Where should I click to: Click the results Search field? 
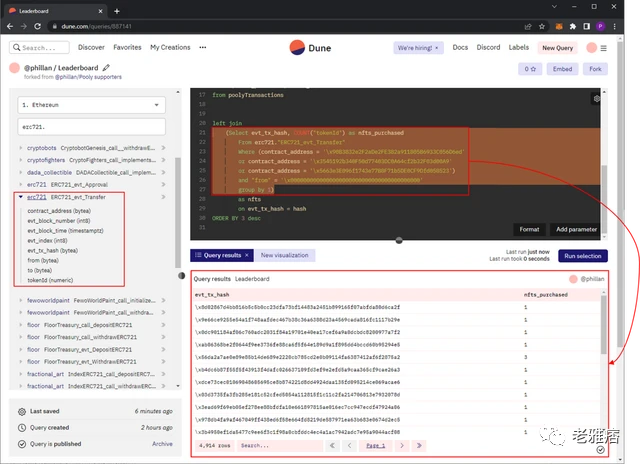[278, 446]
